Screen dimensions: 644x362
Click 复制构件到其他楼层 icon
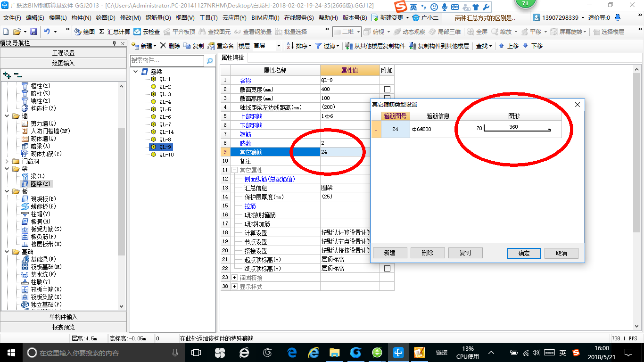point(413,46)
